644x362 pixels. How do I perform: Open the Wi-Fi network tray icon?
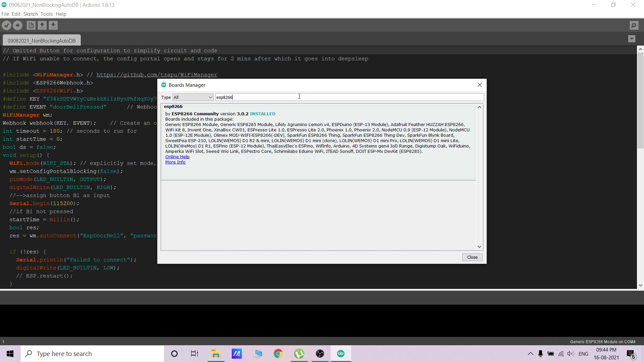(x=561, y=354)
